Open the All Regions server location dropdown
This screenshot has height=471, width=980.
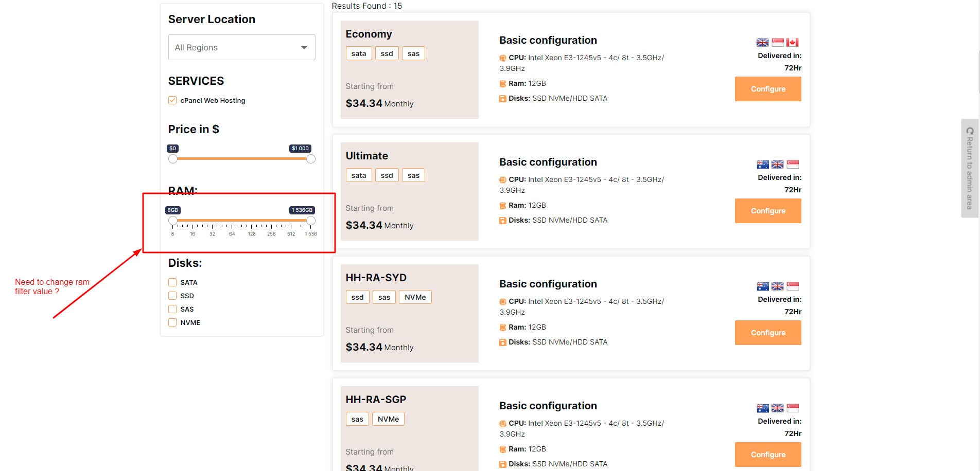(241, 47)
